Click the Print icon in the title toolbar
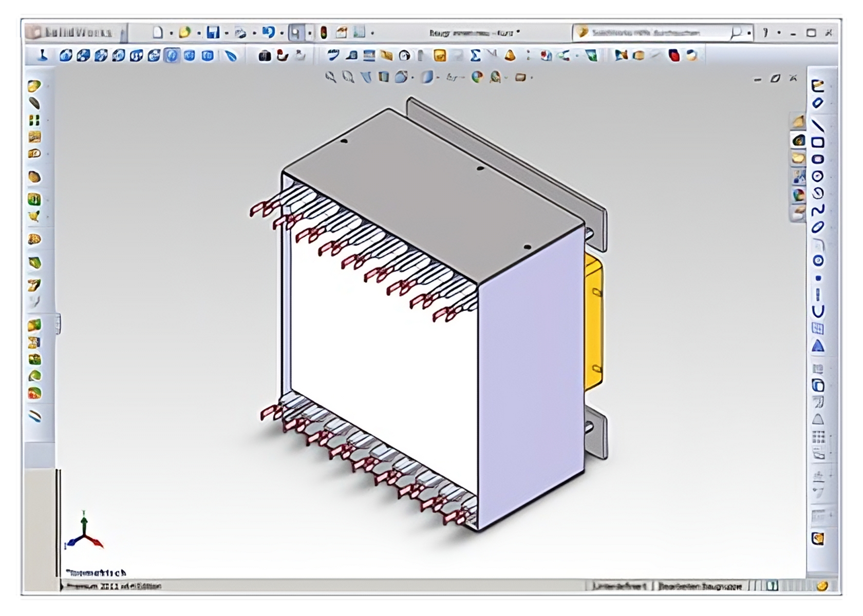863x616 pixels. (x=240, y=33)
